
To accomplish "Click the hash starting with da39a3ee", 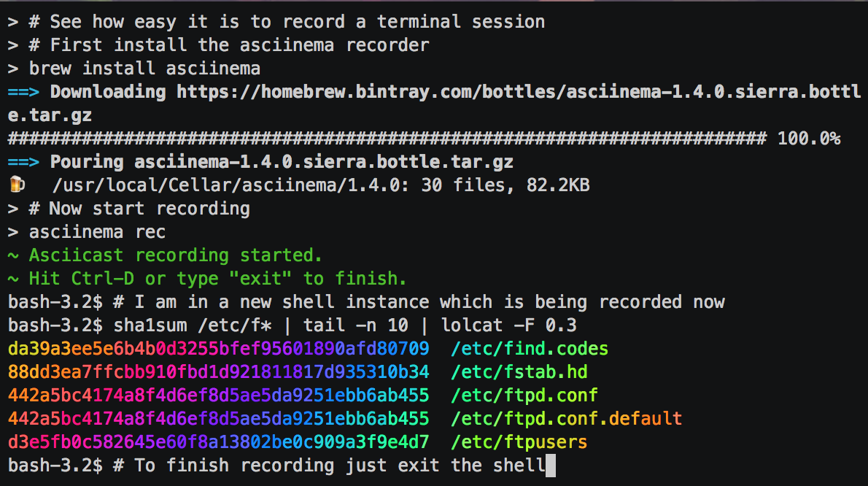I will coord(218,349).
